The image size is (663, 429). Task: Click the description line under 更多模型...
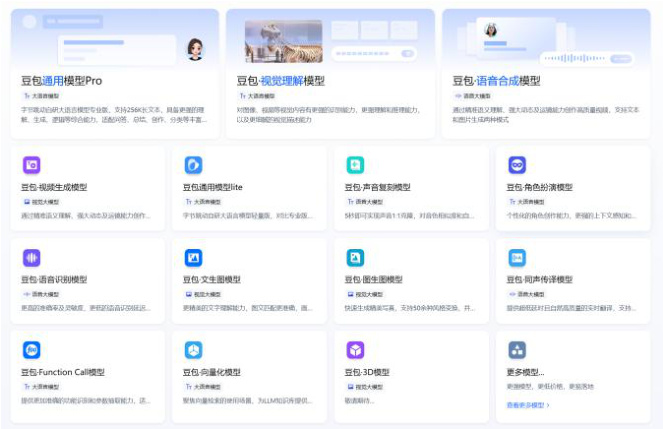coord(550,386)
